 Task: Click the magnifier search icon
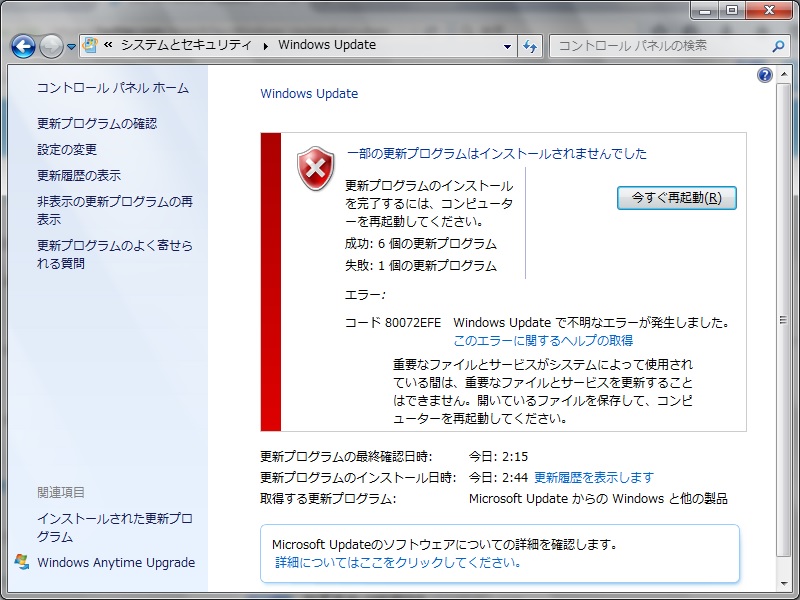click(778, 46)
